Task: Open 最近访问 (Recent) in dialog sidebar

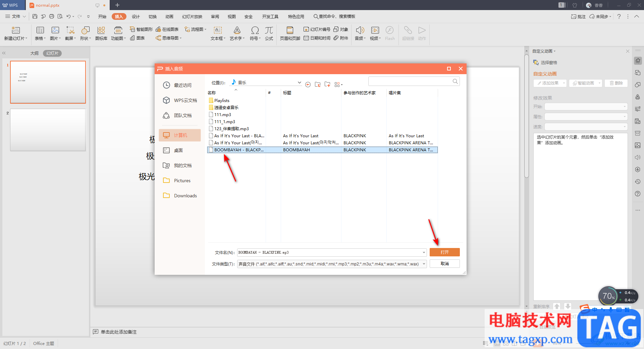Action: pos(180,85)
